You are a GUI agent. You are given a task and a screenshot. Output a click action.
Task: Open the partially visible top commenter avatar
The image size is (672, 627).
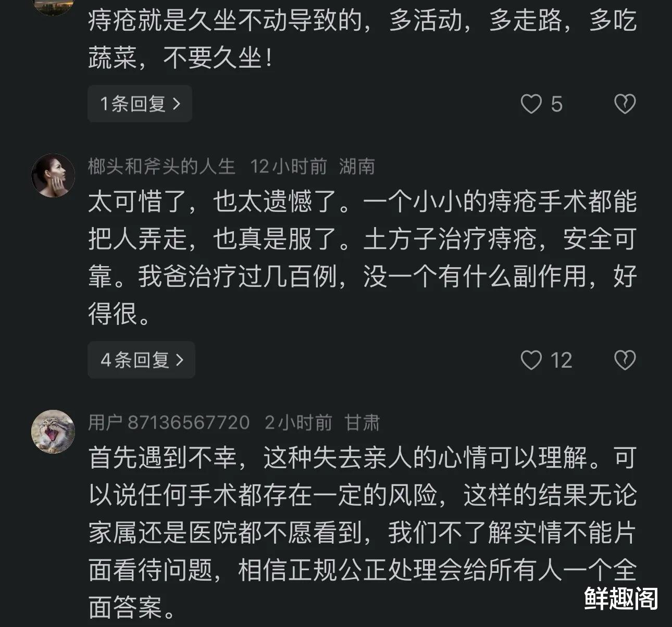click(x=53, y=6)
